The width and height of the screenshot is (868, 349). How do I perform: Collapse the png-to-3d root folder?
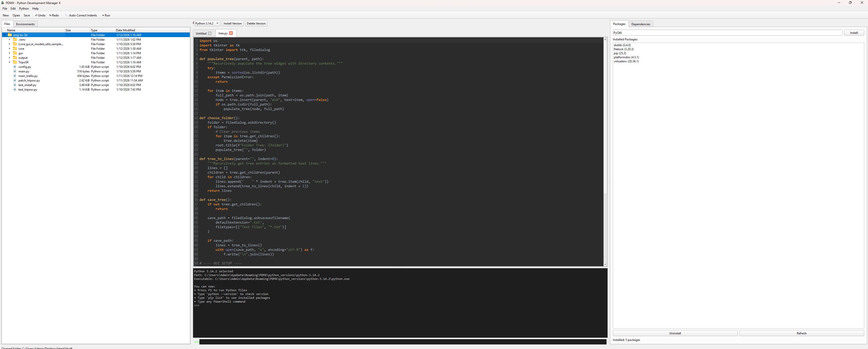[5, 35]
